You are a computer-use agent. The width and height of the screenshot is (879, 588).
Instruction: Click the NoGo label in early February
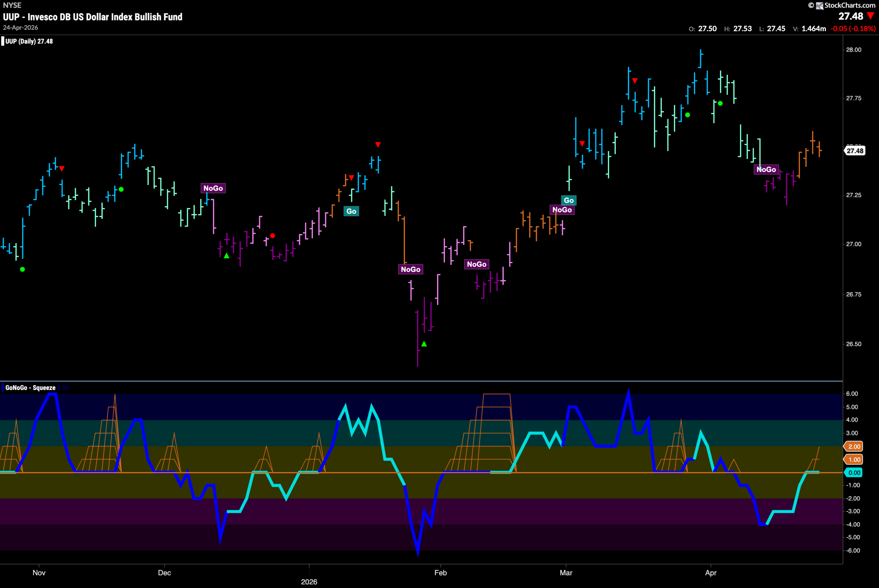[x=477, y=264]
